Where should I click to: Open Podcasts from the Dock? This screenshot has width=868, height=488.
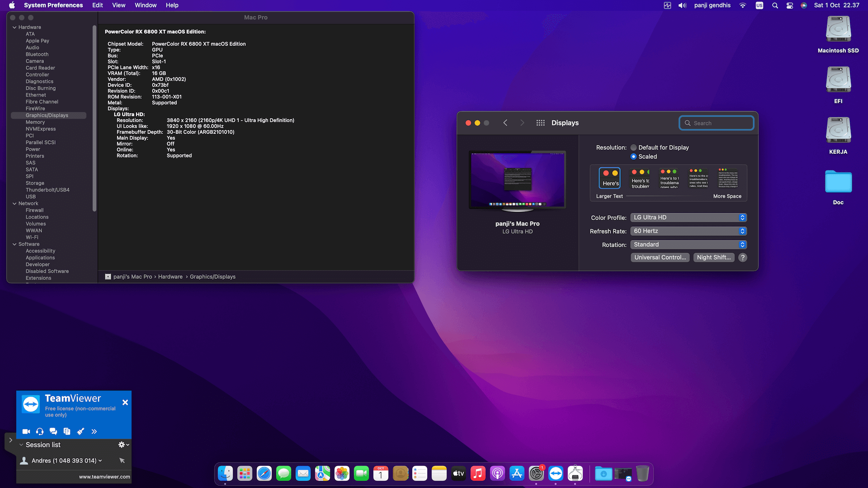pyautogui.click(x=497, y=474)
